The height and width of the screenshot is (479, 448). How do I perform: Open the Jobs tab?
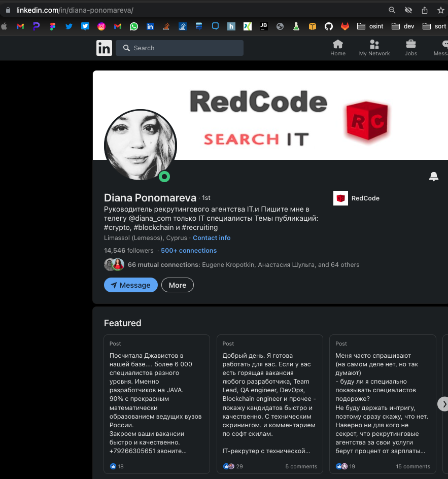411,48
